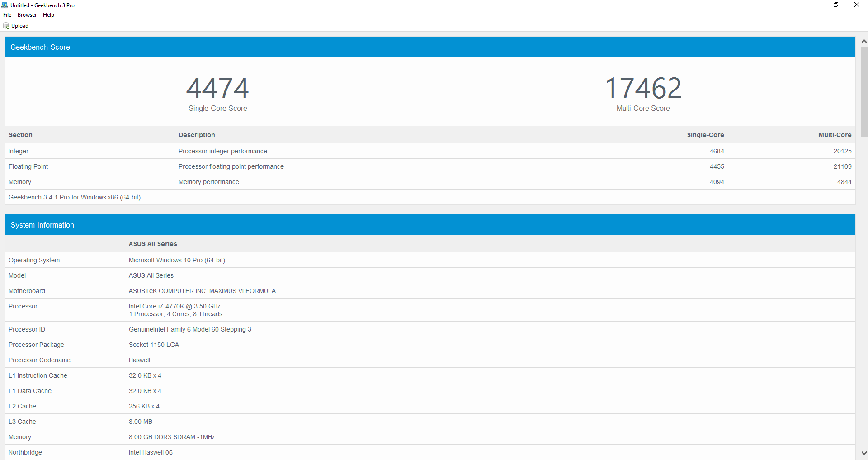Click the Operating System label
Image resolution: width=868 pixels, height=460 pixels.
[34, 260]
